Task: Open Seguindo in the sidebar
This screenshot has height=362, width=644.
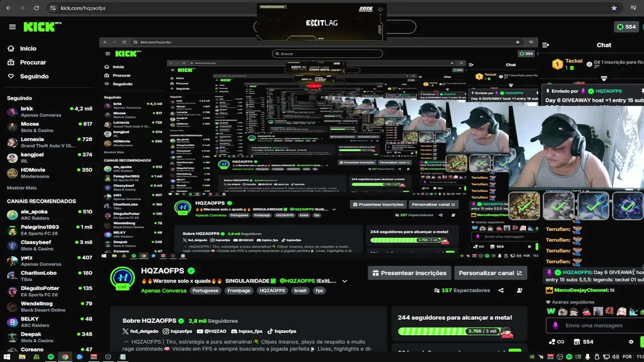Action: (x=34, y=76)
